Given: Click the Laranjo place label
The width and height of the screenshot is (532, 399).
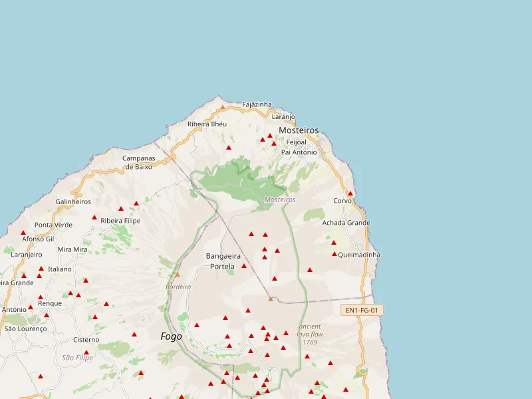Looking at the screenshot, I should pyautogui.click(x=283, y=117).
